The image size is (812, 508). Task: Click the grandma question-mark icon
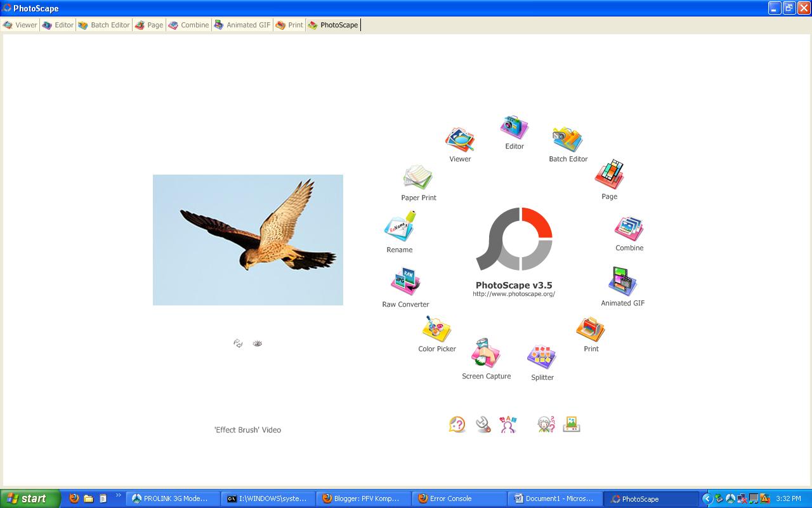[x=546, y=424]
